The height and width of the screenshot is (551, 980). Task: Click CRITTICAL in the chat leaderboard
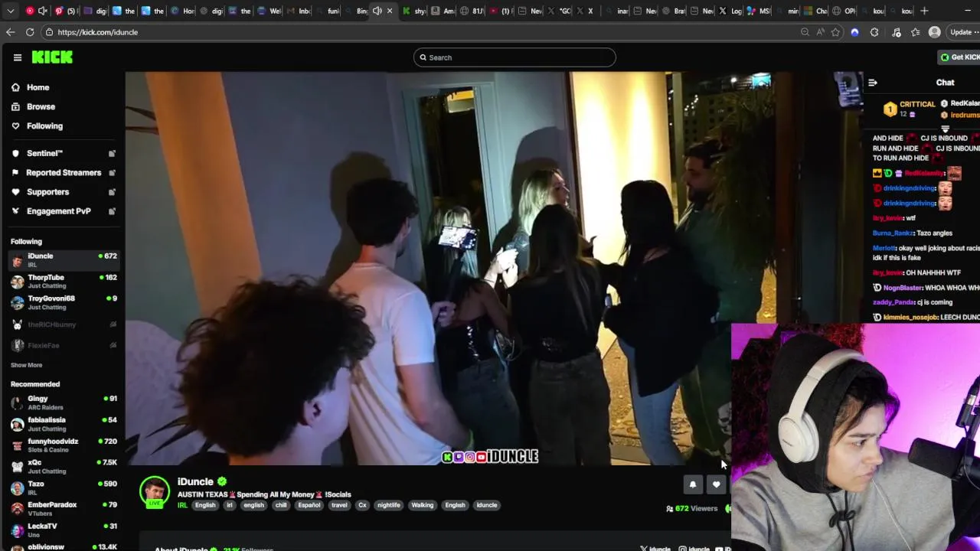point(917,104)
